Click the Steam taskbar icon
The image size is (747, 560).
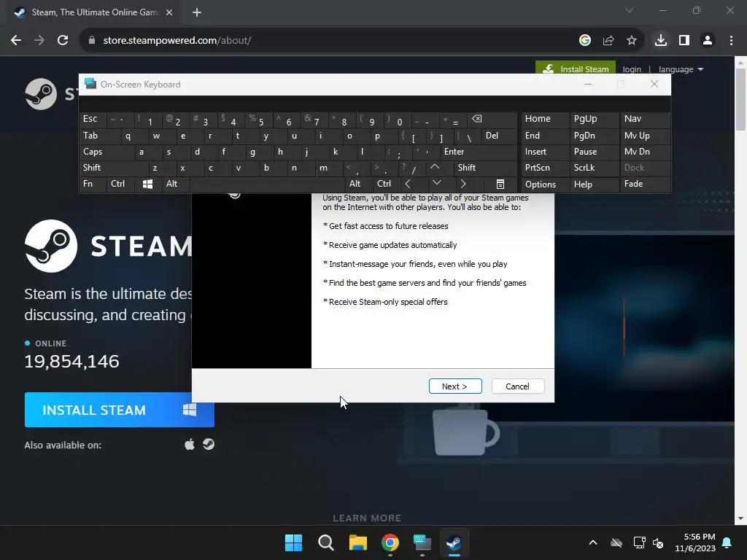[x=454, y=542]
